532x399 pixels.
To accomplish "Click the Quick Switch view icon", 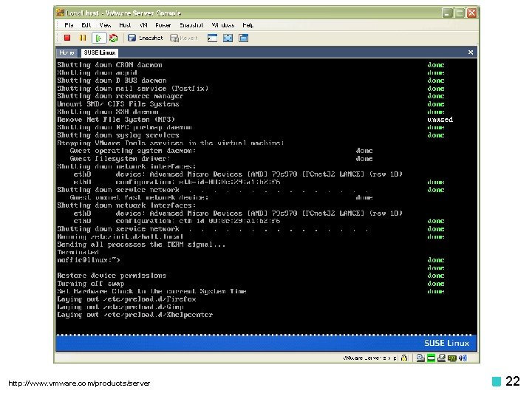I will [x=212, y=38].
